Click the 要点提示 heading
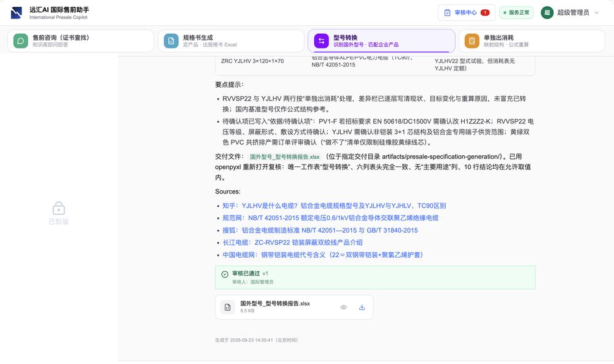 (229, 85)
